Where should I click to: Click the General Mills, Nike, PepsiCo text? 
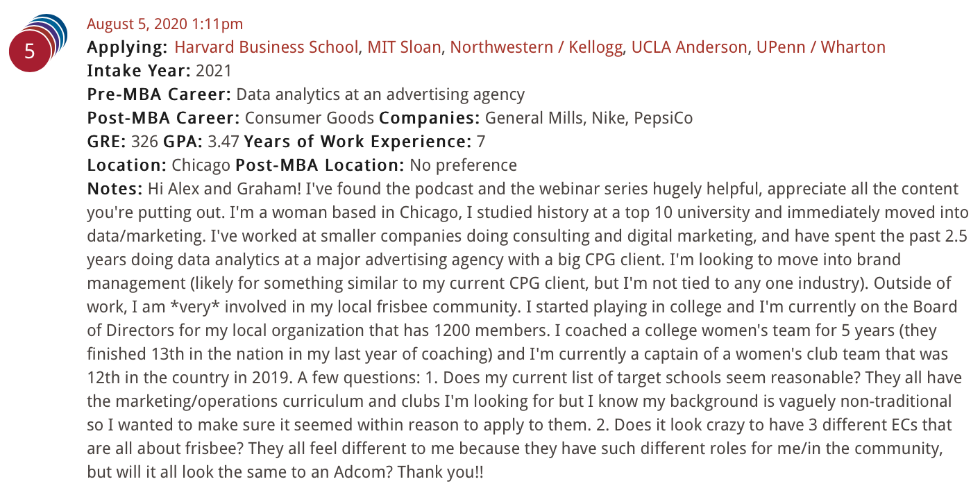pos(589,118)
